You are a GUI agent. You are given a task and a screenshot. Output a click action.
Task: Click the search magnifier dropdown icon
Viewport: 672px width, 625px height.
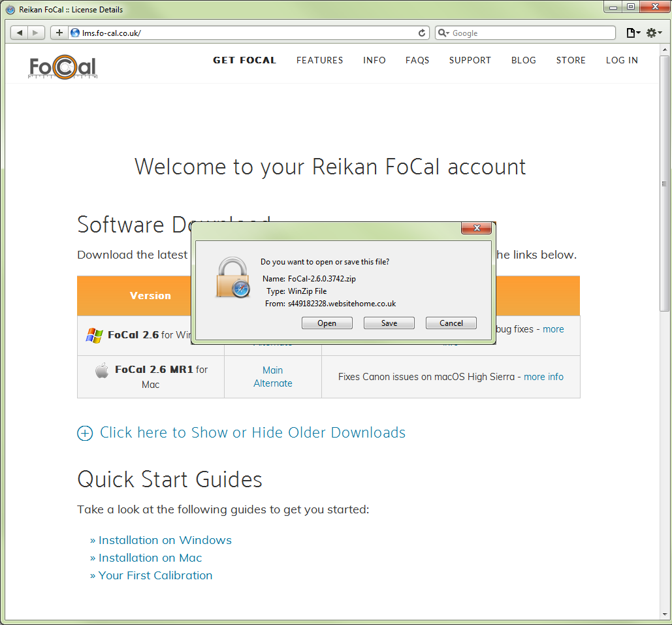point(443,33)
